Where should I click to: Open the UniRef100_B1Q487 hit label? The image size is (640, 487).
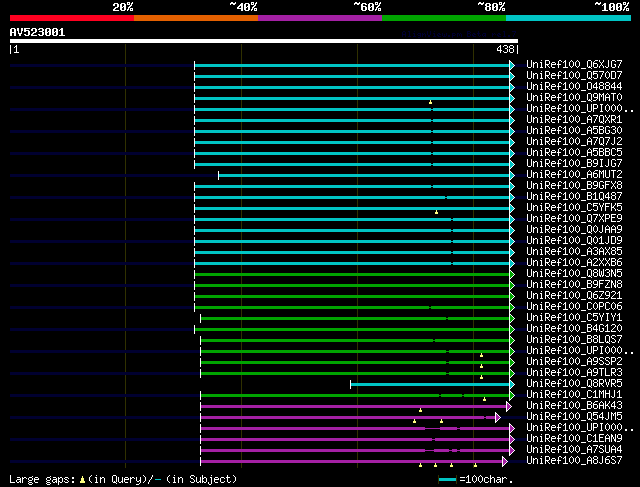click(574, 197)
